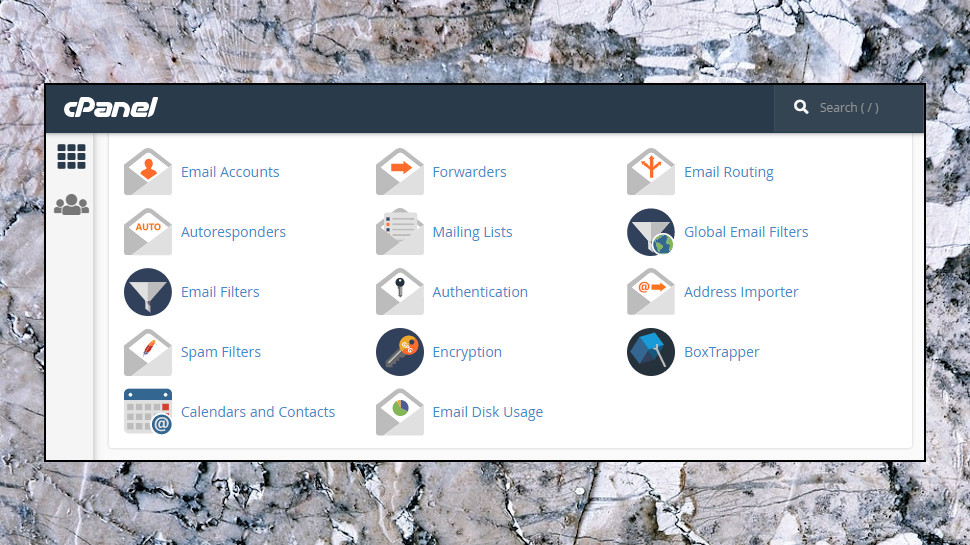Click the Encryption GPG key icon
This screenshot has height=545, width=970.
click(400, 352)
